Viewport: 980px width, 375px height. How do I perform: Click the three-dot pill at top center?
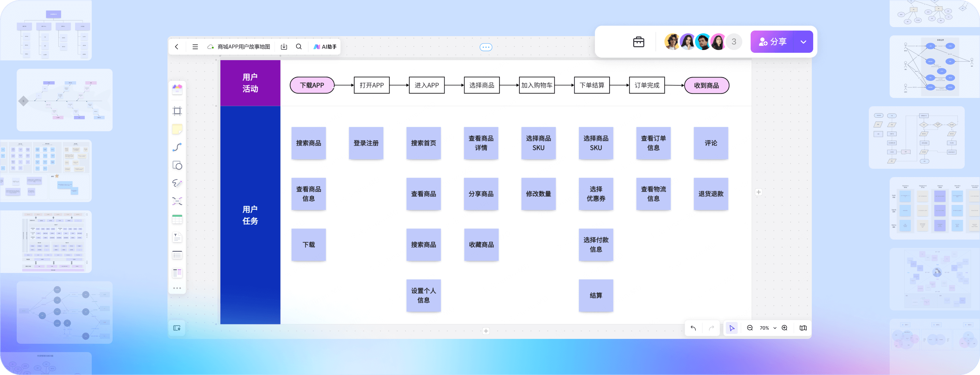click(x=486, y=47)
